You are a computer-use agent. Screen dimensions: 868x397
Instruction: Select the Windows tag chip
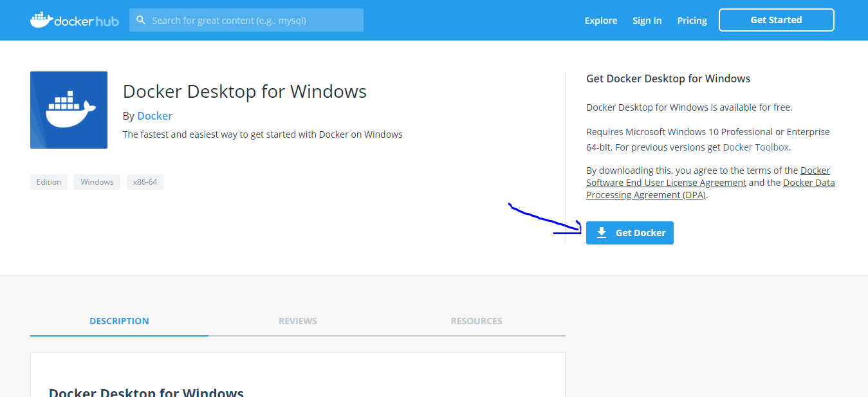[x=97, y=182]
